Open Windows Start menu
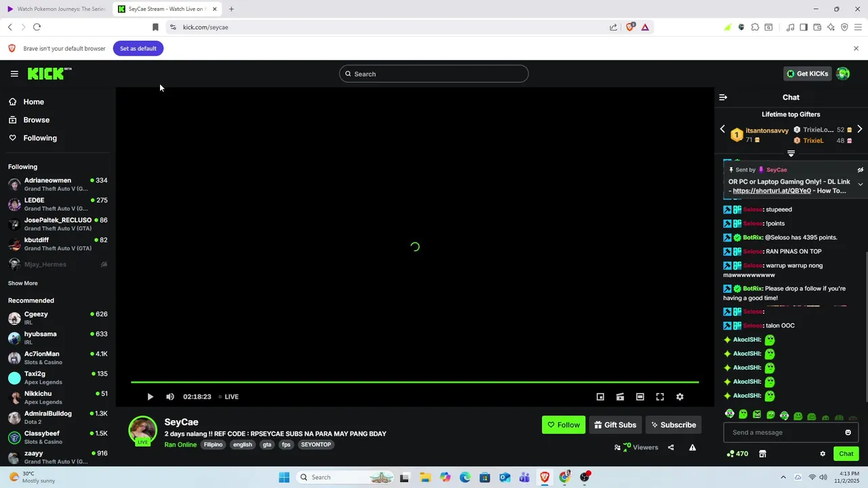868x488 pixels. 284,477
